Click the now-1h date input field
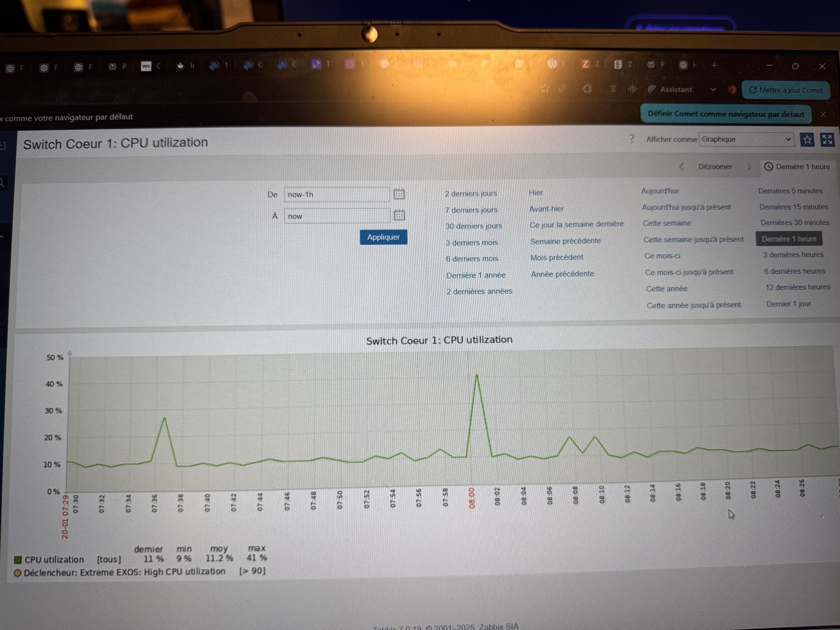This screenshot has width=840, height=630. [x=336, y=194]
